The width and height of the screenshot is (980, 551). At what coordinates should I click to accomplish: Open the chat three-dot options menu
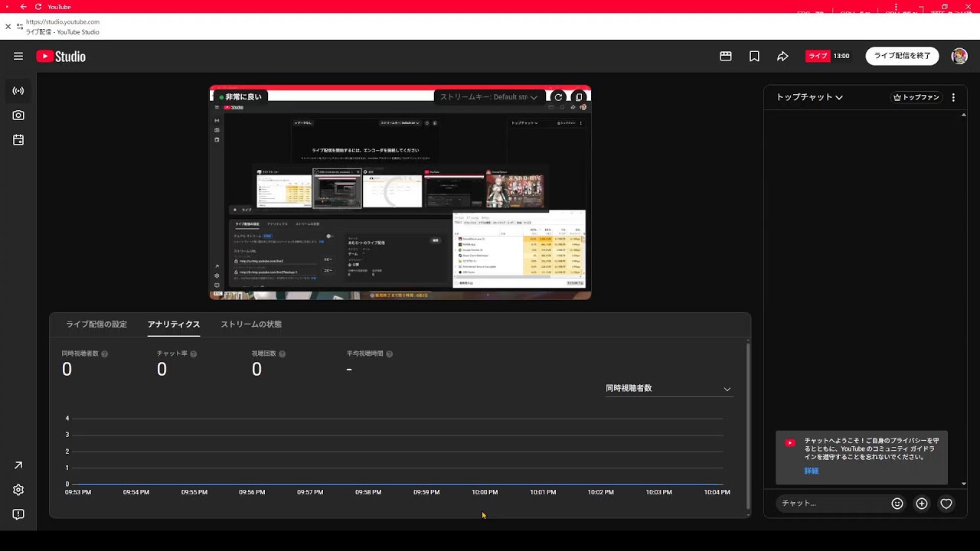click(953, 97)
